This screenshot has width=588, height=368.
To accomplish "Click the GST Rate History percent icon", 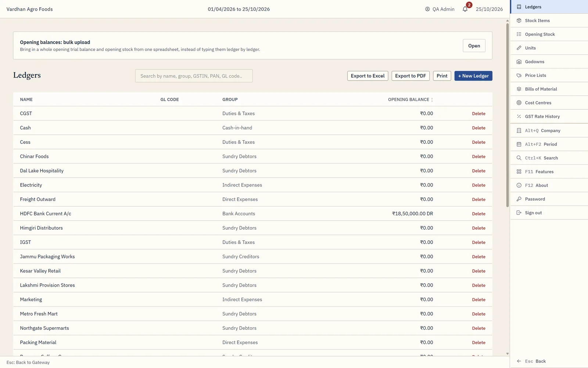I will [519, 116].
